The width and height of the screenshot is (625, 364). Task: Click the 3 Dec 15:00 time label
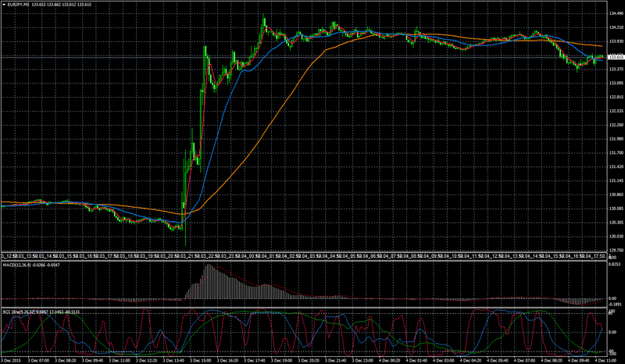(199, 359)
